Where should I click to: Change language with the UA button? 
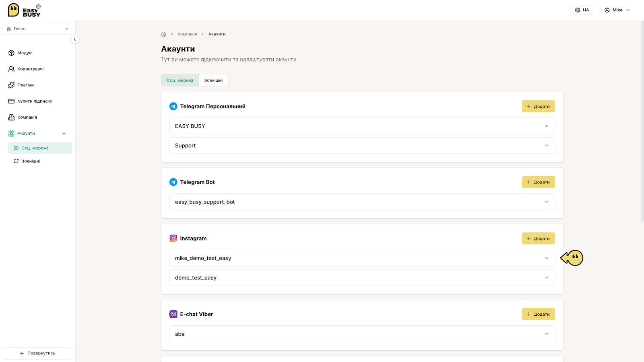click(x=582, y=10)
